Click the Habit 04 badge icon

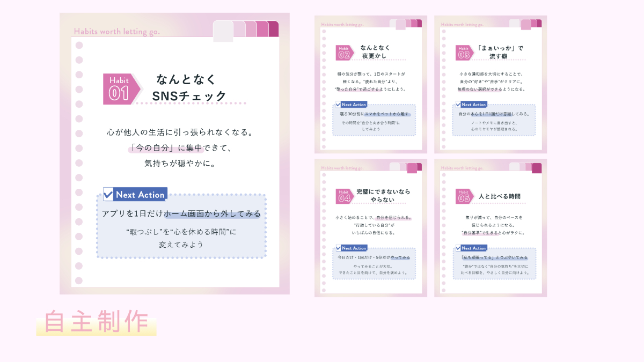click(x=345, y=196)
